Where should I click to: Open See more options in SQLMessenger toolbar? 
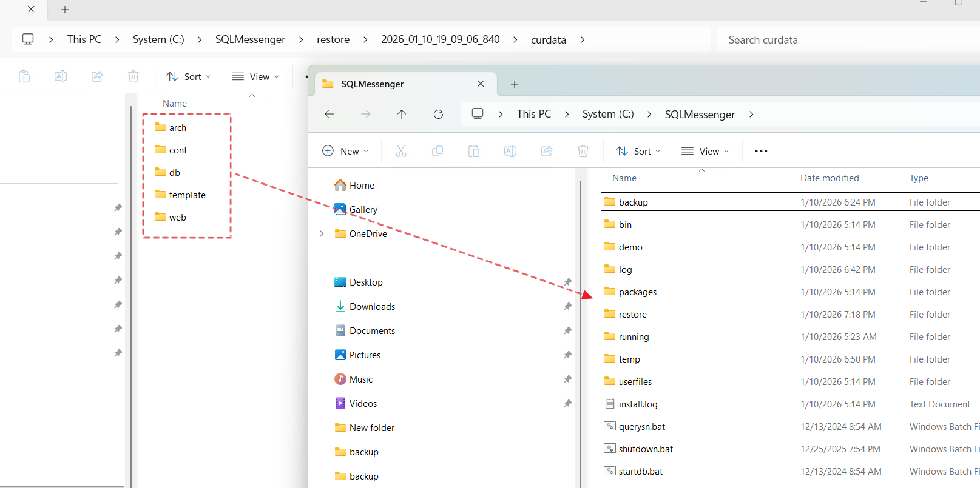(x=761, y=151)
